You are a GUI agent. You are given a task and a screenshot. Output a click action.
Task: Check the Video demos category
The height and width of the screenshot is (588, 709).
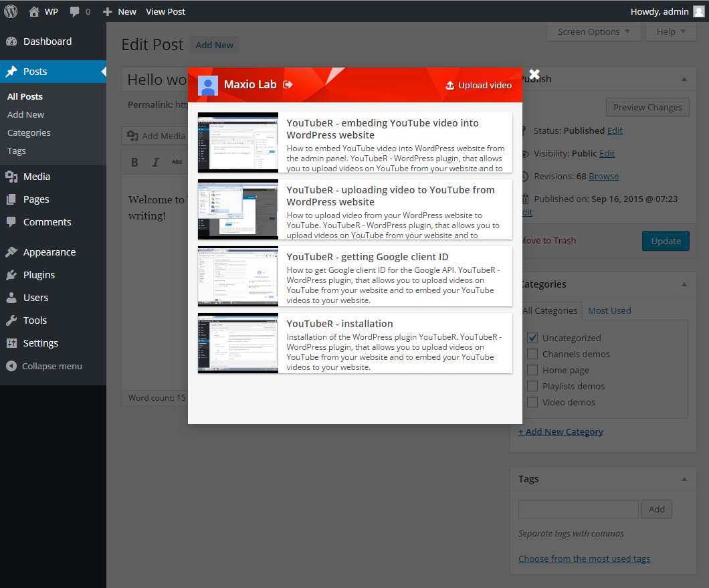click(532, 402)
